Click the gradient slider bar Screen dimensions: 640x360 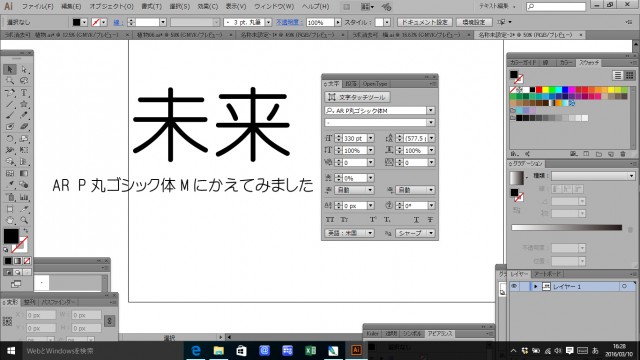[567, 228]
